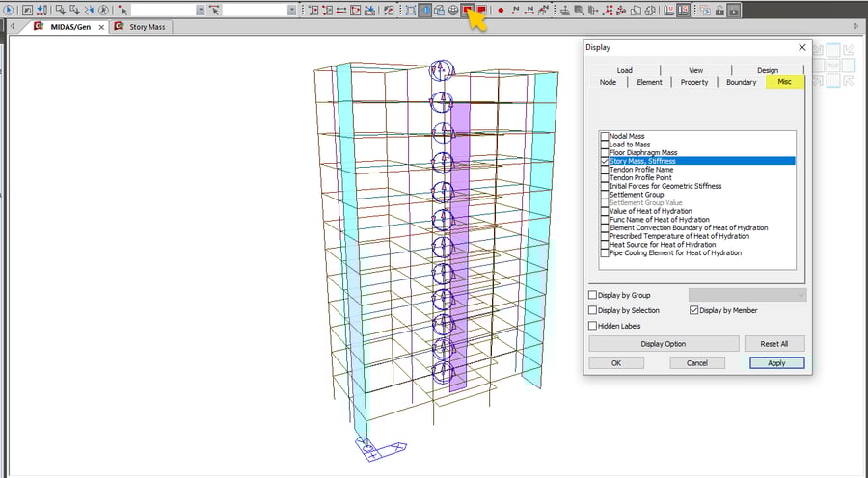Click the zoom fit frame icon
Viewport: 868px width, 478px height.
[x=411, y=10]
